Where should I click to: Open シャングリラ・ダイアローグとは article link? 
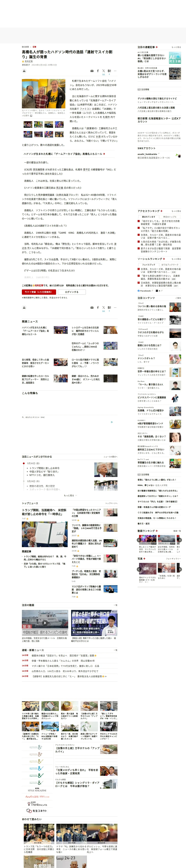tap(78, 784)
